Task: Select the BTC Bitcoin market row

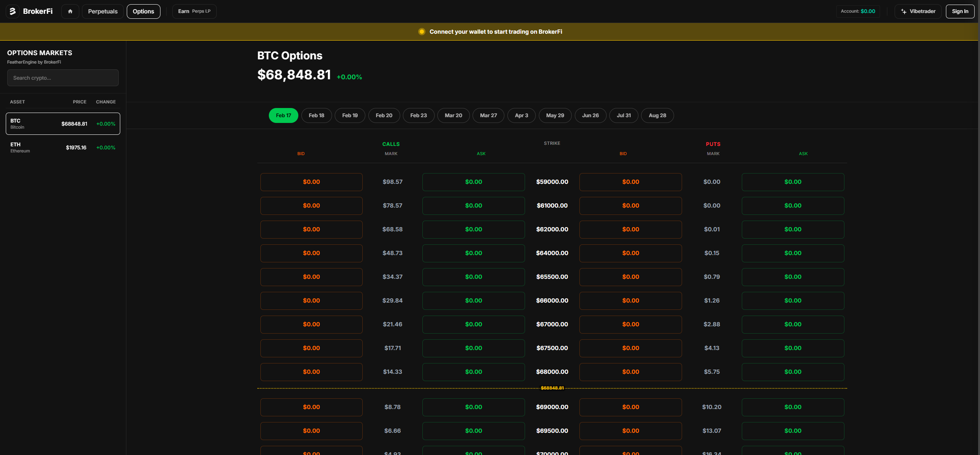Action: pyautogui.click(x=62, y=123)
